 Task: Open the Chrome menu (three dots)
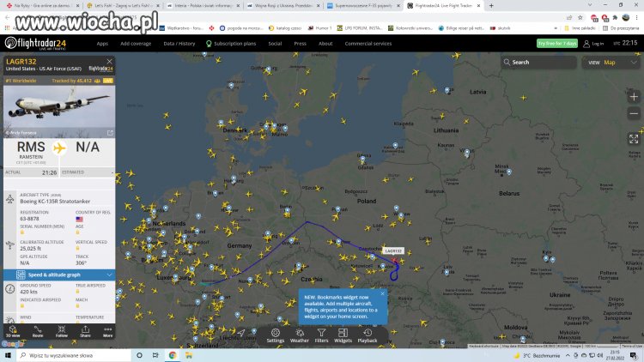click(637, 18)
